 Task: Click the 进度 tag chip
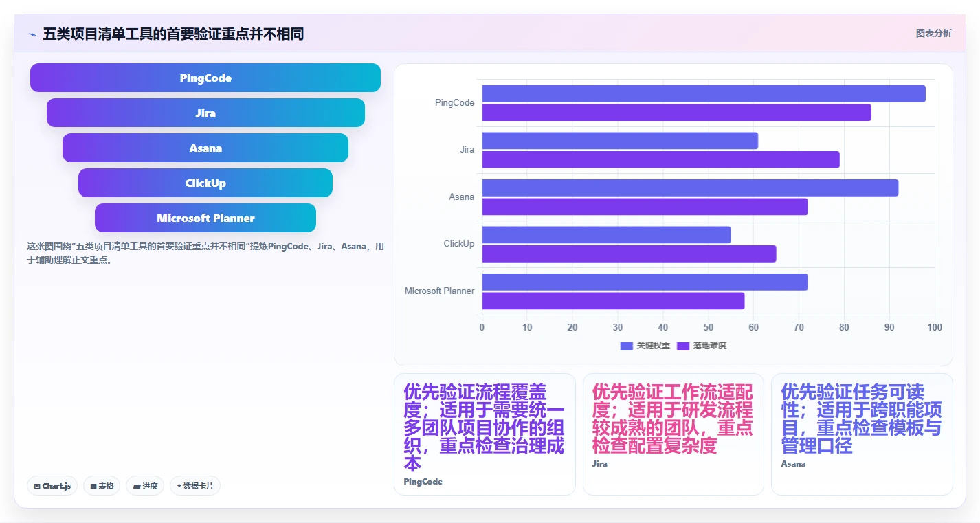coord(145,486)
